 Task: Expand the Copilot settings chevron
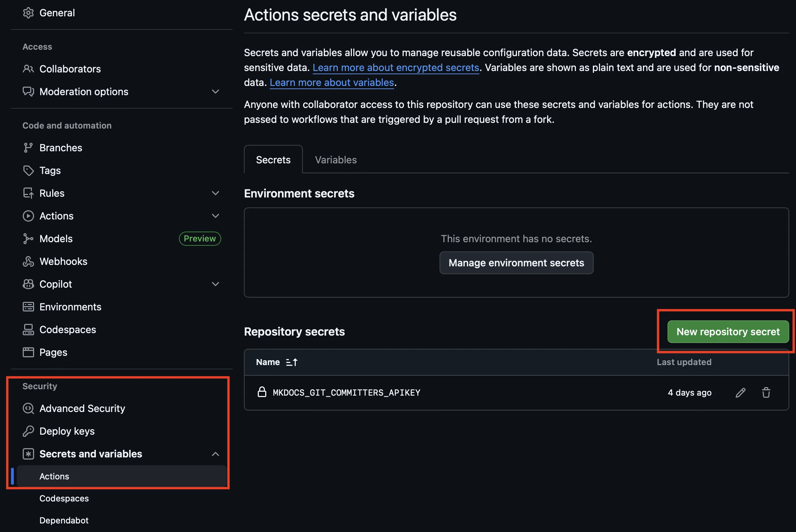click(x=215, y=284)
